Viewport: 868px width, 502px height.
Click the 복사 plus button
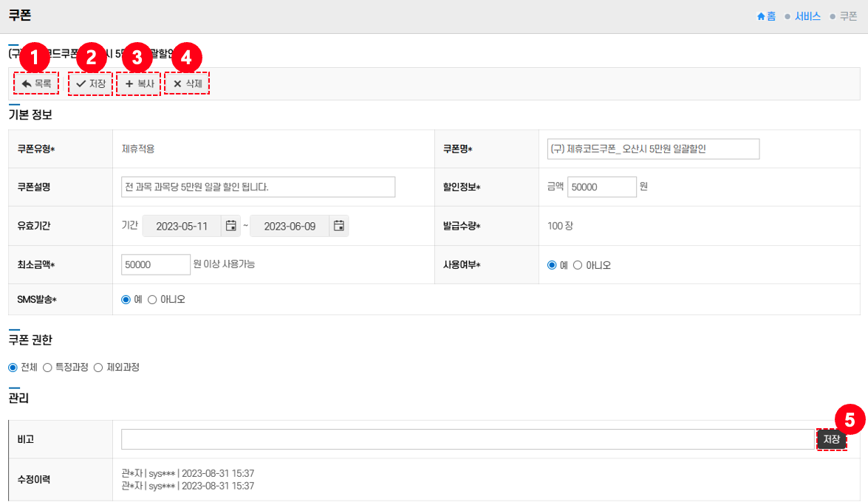point(139,84)
